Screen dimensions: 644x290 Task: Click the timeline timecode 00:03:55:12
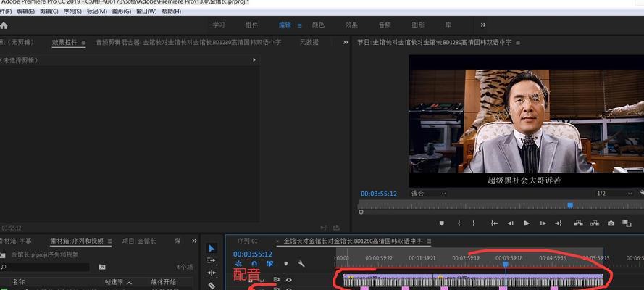(253, 254)
